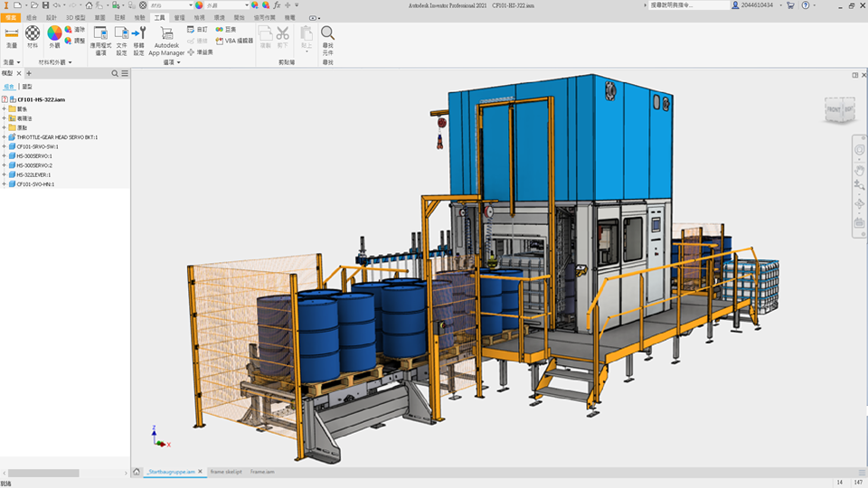This screenshot has width=868, height=488.
Task: Open the Material (材料) browser icon
Action: (33, 34)
